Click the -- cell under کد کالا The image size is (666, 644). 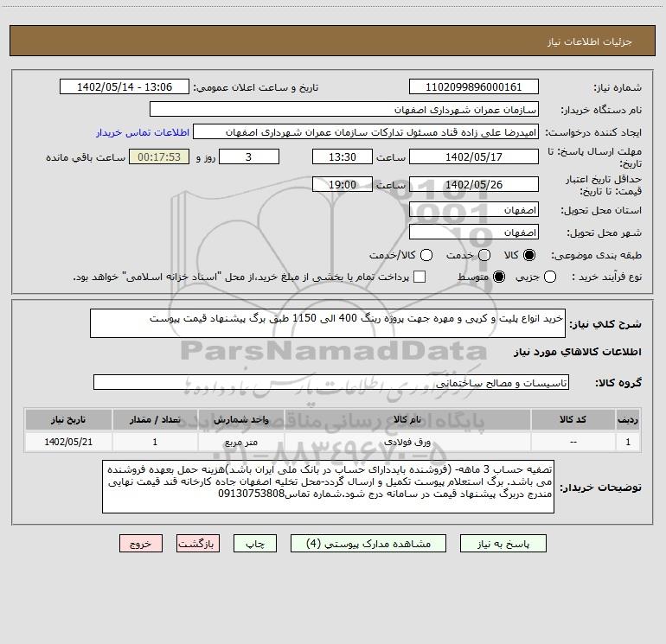573,442
